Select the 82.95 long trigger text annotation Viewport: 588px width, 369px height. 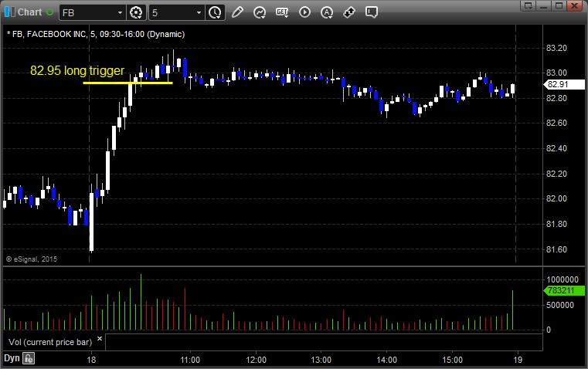pyautogui.click(x=76, y=70)
